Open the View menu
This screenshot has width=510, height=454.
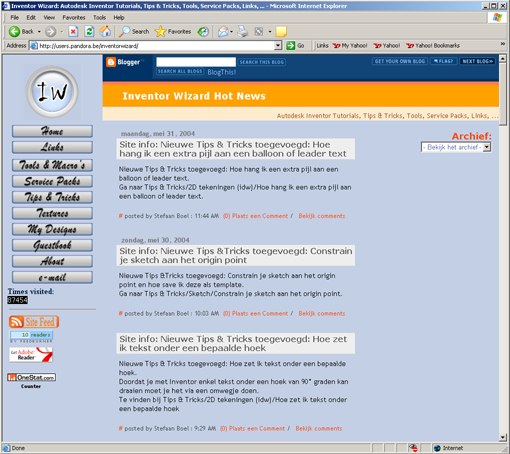(x=49, y=17)
